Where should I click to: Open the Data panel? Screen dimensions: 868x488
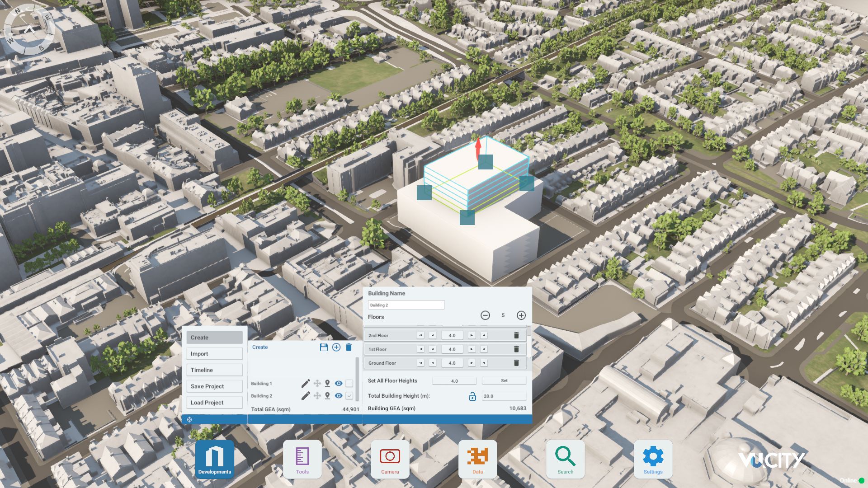pos(477,459)
